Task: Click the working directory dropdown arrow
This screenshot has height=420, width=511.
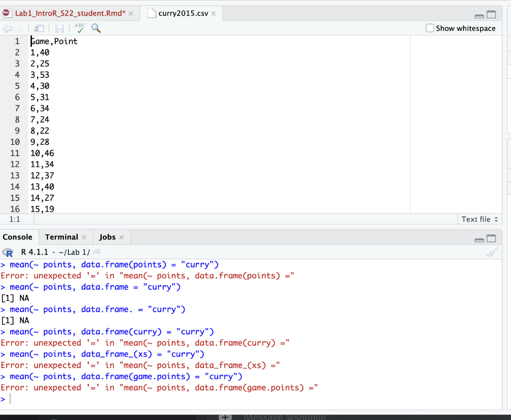Action: [x=96, y=252]
